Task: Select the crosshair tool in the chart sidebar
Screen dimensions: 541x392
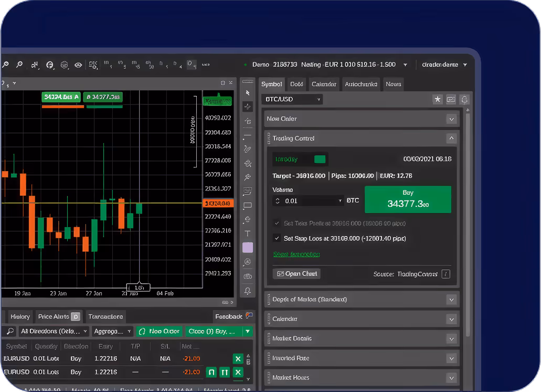Action: 247,106
